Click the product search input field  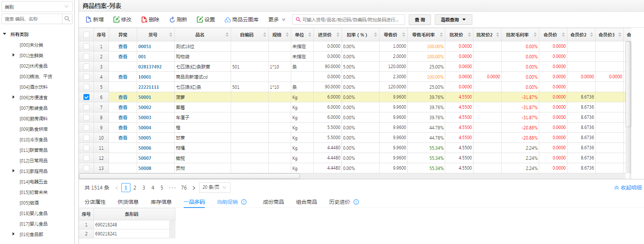[x=349, y=20]
